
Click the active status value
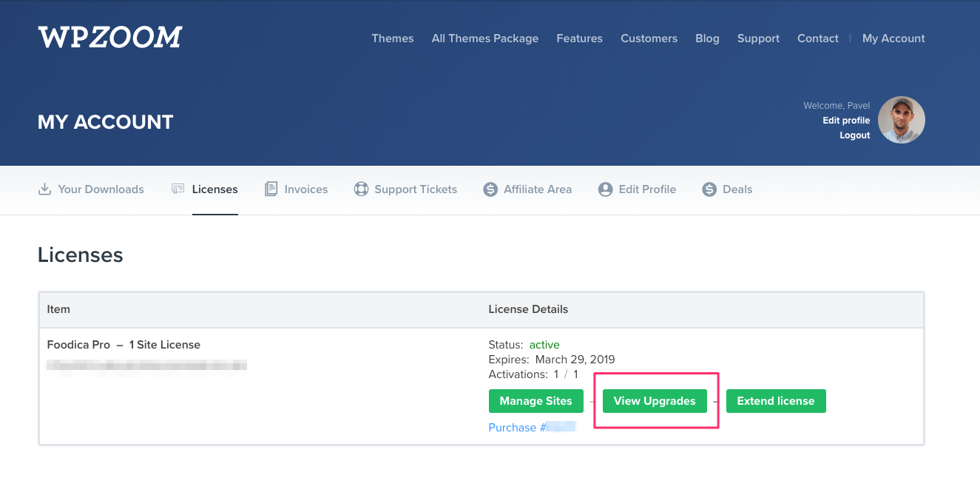coord(544,345)
